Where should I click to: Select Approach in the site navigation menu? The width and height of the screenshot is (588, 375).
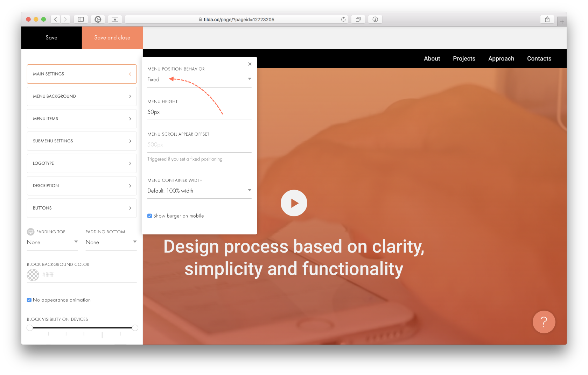tap(501, 58)
